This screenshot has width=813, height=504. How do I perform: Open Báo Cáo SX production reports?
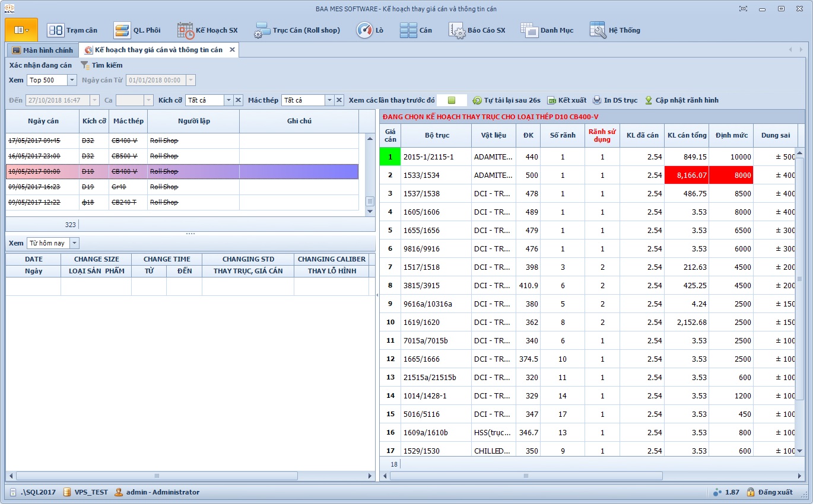coord(477,30)
